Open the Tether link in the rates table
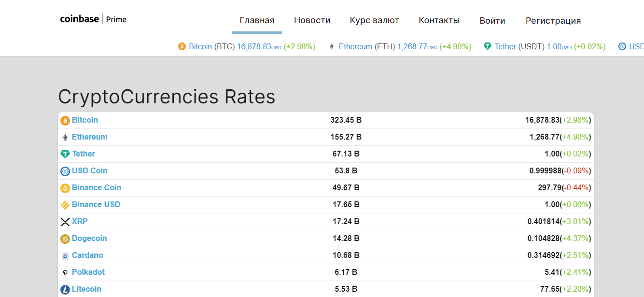The width and height of the screenshot is (644, 297). tap(84, 154)
